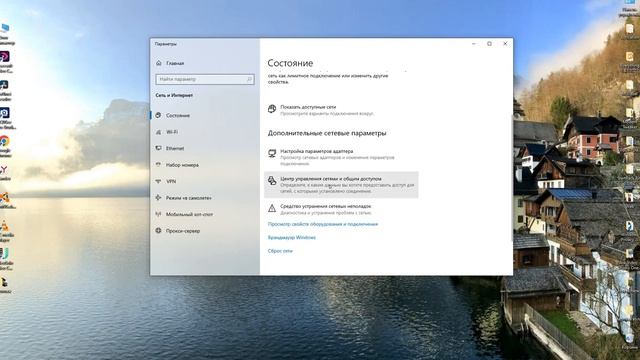Select Состояние in the sidebar
This screenshot has height=360, width=640.
pyautogui.click(x=173, y=116)
